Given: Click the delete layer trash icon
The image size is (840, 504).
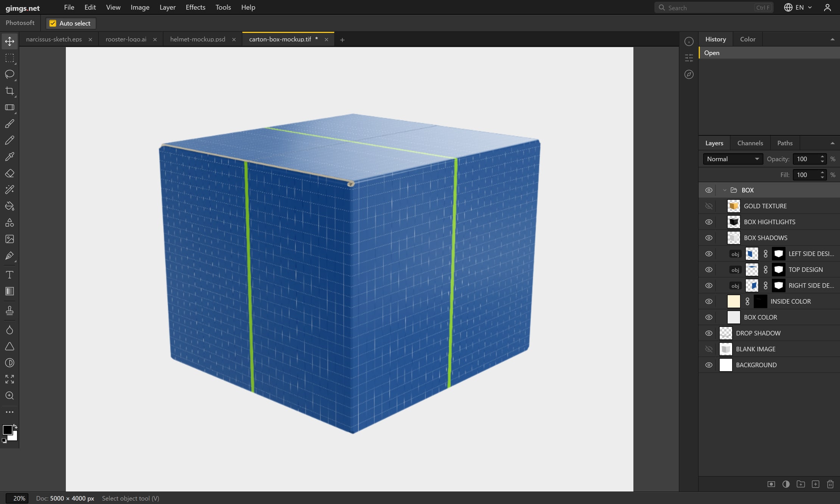Looking at the screenshot, I should tap(830, 484).
